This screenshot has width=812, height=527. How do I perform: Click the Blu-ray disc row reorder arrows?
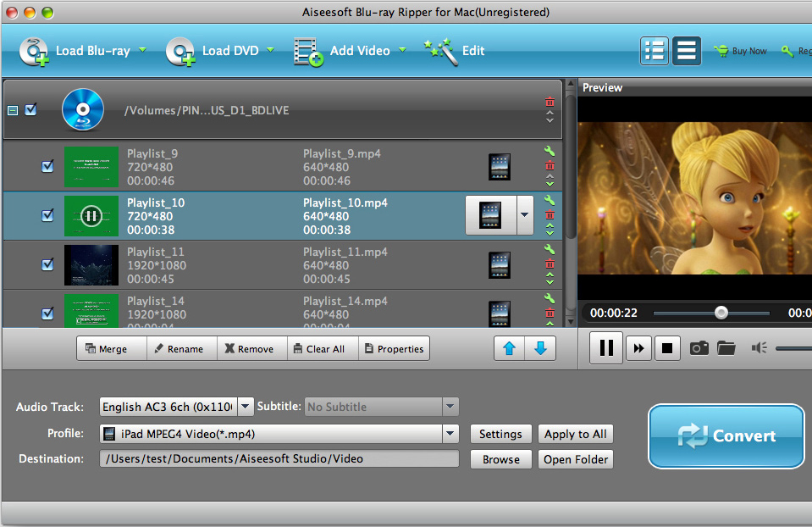tap(550, 117)
